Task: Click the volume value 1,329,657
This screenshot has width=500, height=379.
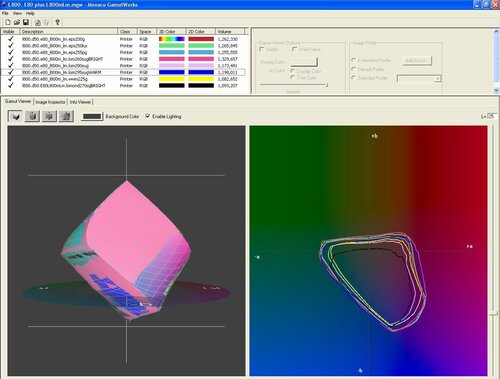Action: click(228, 59)
